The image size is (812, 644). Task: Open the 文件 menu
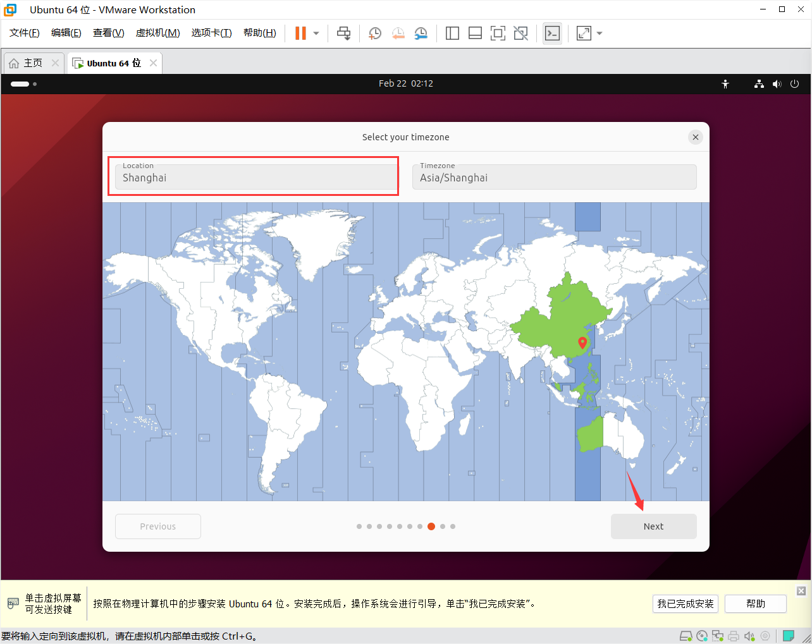coord(25,33)
